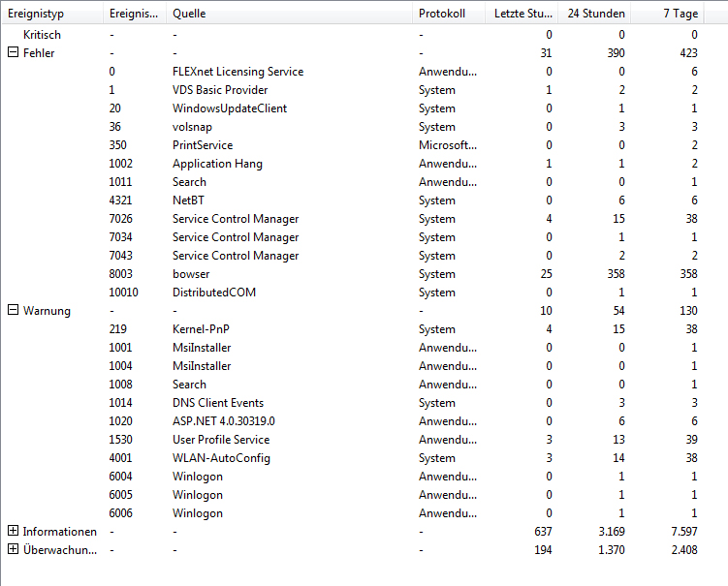Sort by 7 Tage column header
This screenshot has height=586, width=728.
point(667,14)
